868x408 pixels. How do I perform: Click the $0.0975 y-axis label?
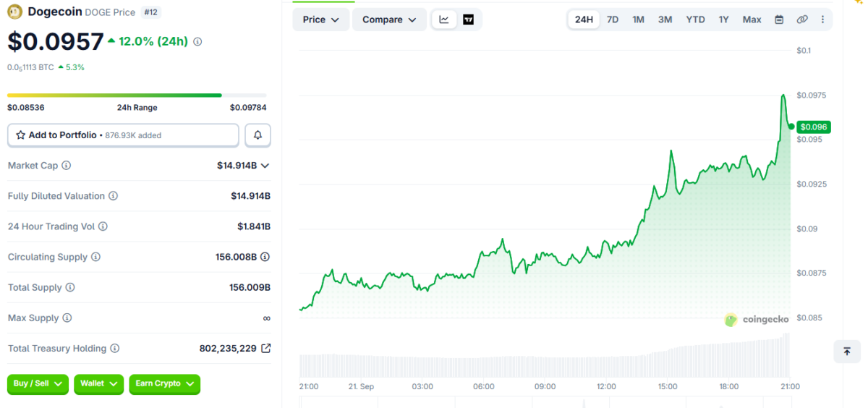coord(811,95)
